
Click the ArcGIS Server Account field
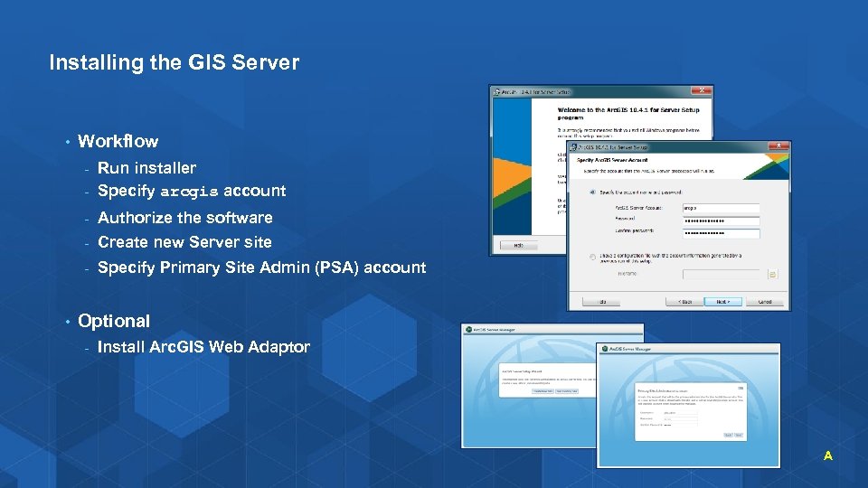(721, 208)
